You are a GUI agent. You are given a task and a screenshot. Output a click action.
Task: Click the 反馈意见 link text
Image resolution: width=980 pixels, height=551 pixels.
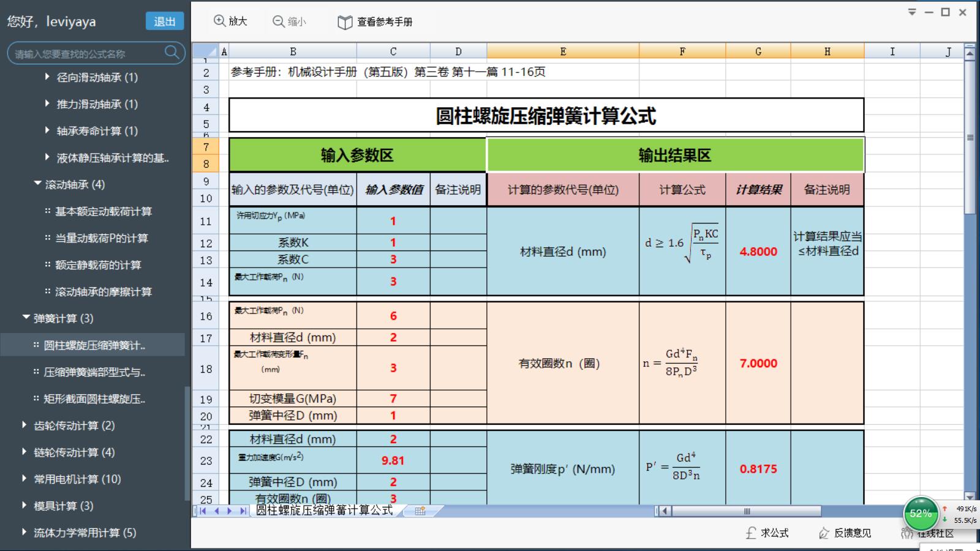(853, 533)
